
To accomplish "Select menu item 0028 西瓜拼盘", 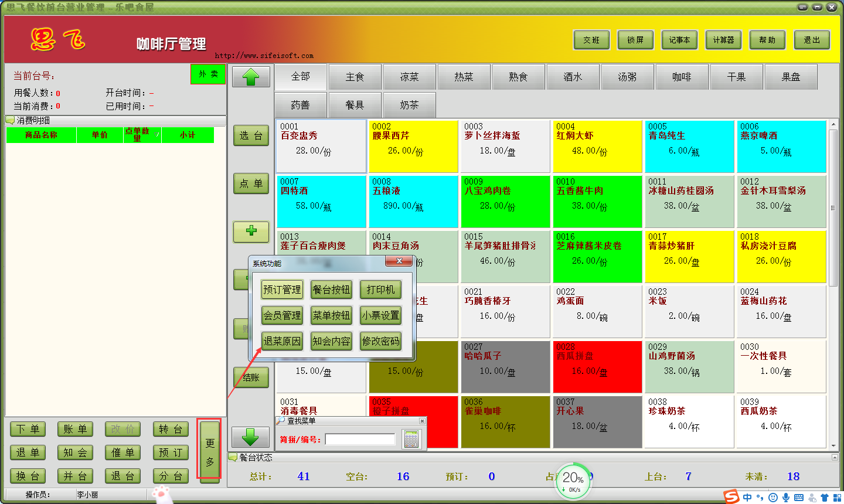I will 597,367.
